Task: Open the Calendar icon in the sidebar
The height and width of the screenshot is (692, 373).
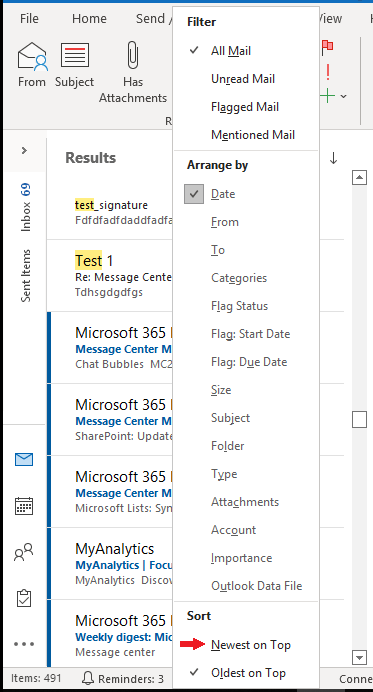Action: [24, 506]
